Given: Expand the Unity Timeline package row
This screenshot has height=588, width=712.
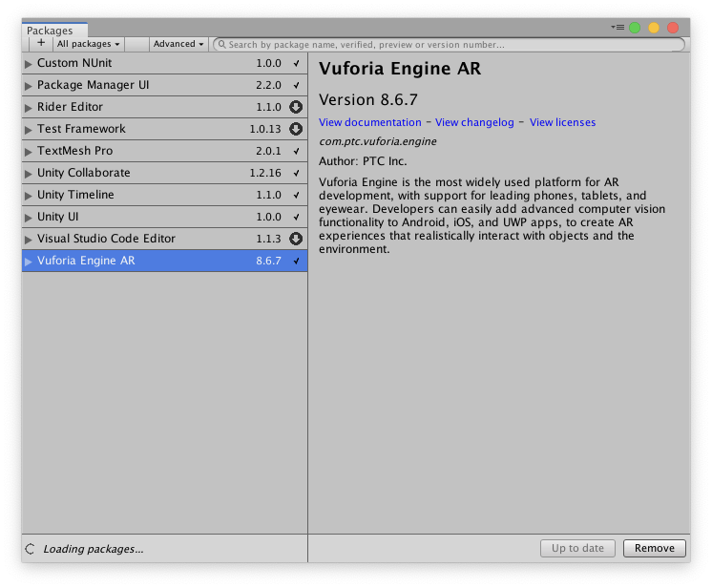Looking at the screenshot, I should click(x=28, y=196).
